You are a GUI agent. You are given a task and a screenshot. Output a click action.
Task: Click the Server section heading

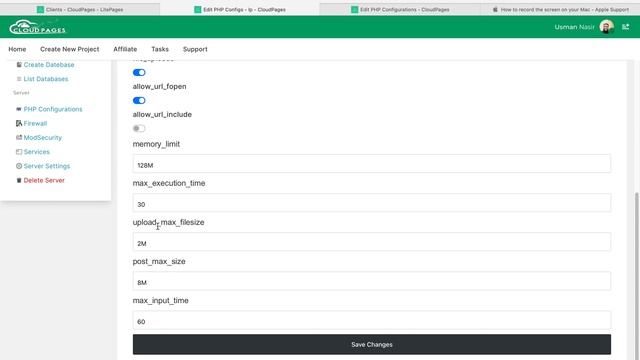pos(21,93)
